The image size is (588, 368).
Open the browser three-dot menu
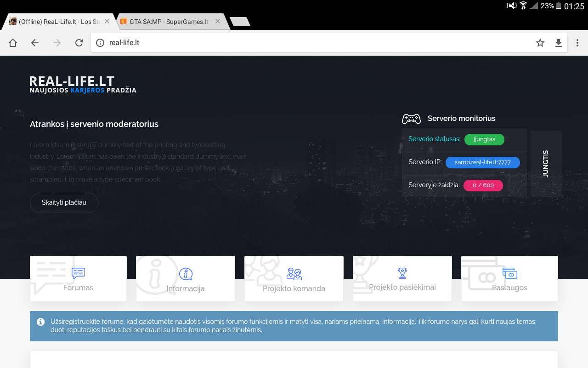[577, 43]
